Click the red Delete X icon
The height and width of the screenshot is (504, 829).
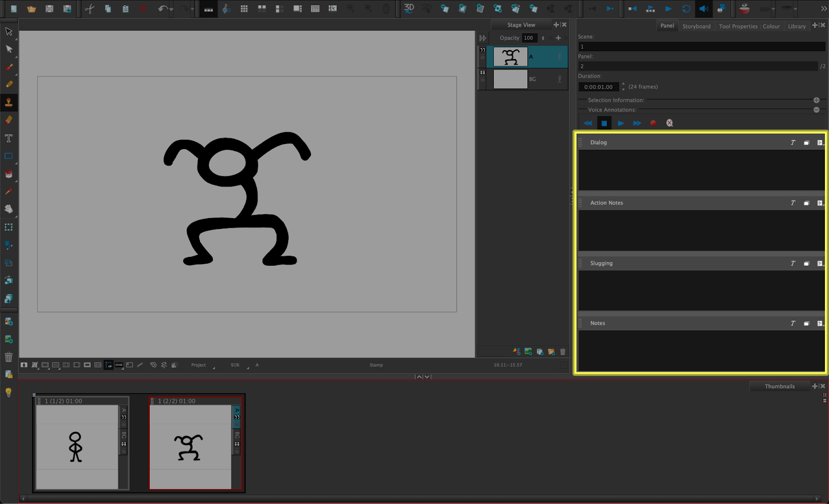point(144,9)
